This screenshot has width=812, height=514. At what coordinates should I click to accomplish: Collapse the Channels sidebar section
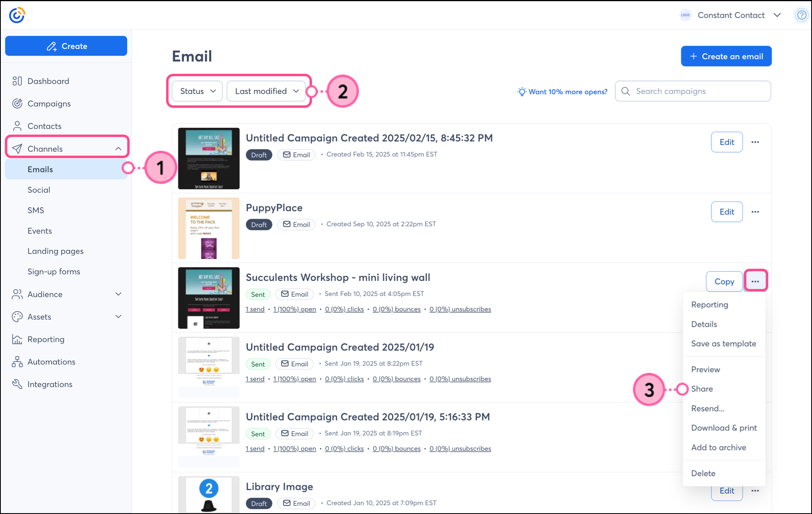[118, 149]
